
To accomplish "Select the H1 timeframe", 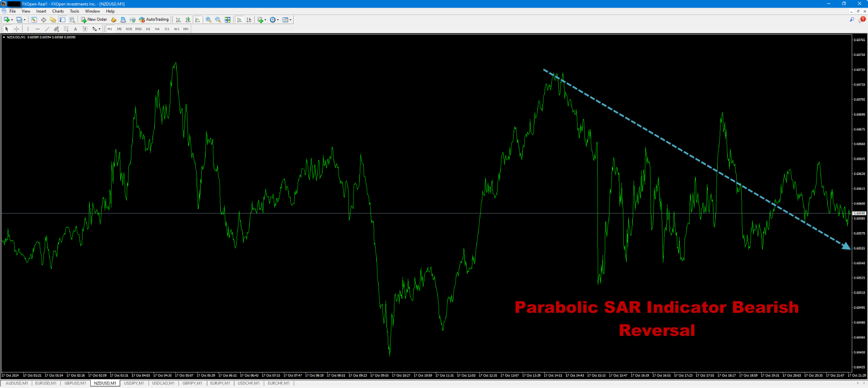I will point(148,29).
